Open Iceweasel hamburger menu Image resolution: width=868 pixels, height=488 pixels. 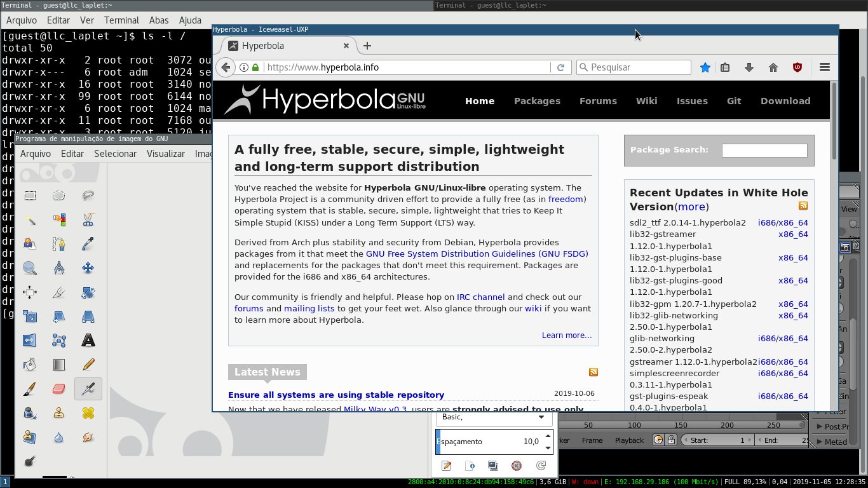pyautogui.click(x=825, y=67)
